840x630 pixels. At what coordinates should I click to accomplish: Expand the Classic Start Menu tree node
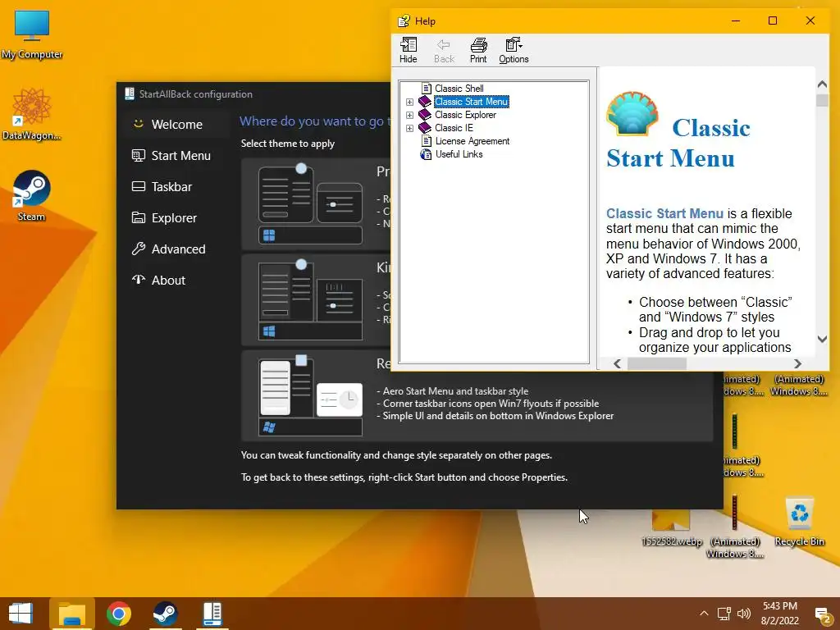410,102
